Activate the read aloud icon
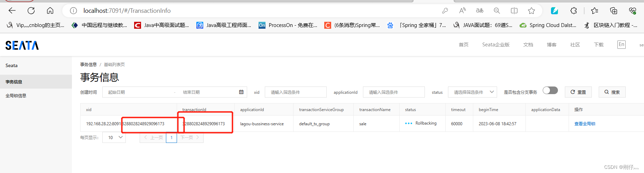Screen dimensions: 644x173 [x=462, y=11]
